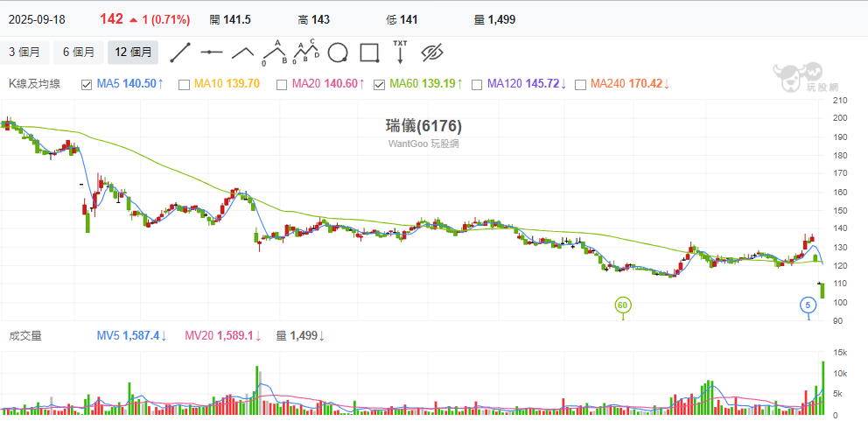Disable the MA60 moving average checkbox
Viewport: 868px width, 421px height.
[380, 85]
